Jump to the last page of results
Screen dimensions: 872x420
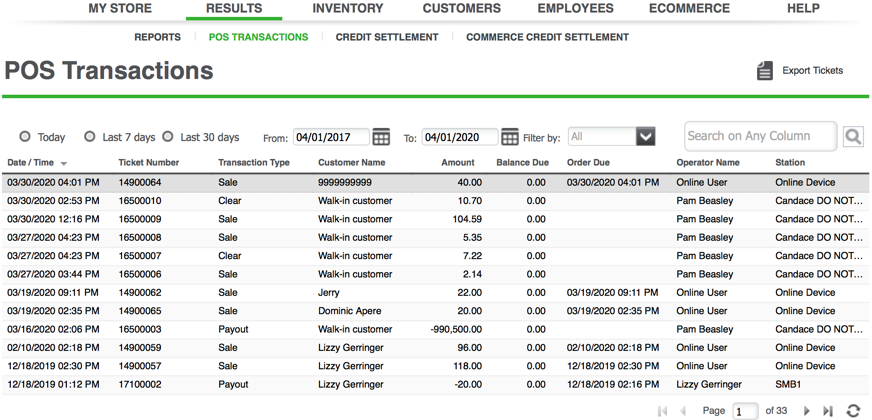[828, 411]
